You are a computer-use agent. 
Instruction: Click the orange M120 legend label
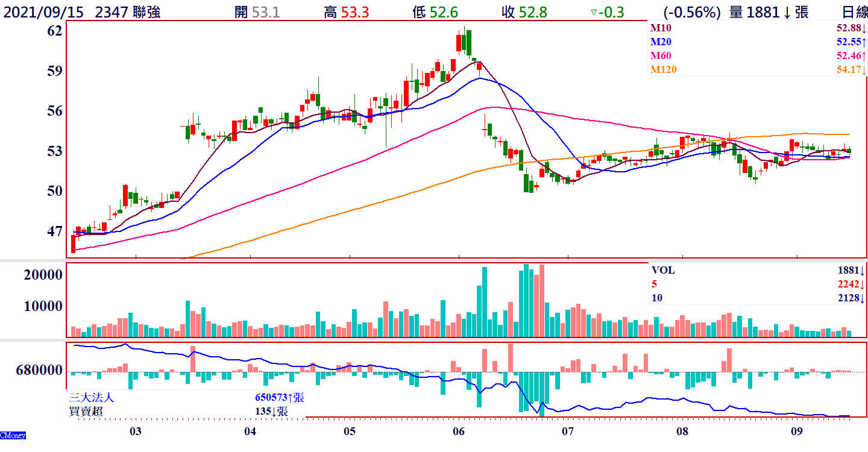pyautogui.click(x=663, y=69)
